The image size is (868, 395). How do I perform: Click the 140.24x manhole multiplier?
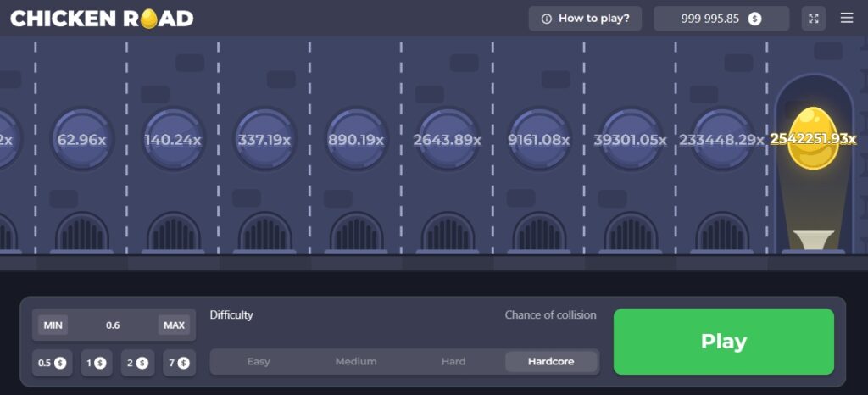click(x=173, y=139)
